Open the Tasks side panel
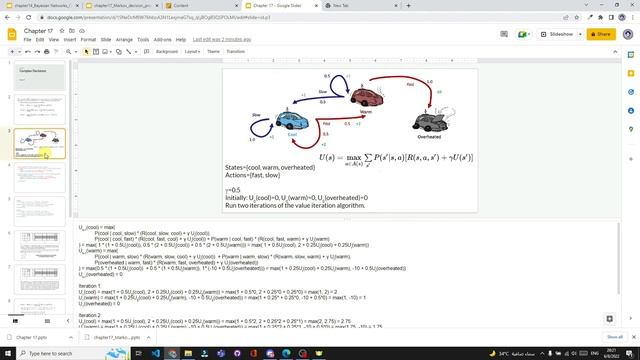The image size is (640, 360). tap(631, 92)
